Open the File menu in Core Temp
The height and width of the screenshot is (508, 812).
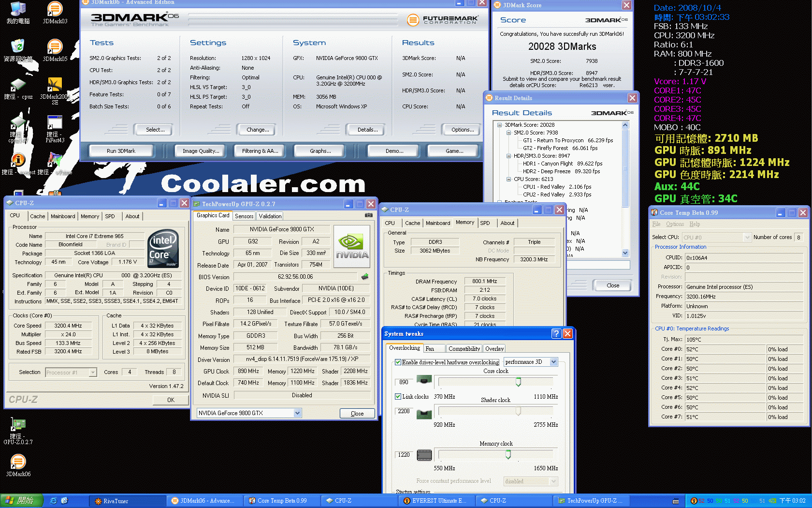(x=656, y=224)
